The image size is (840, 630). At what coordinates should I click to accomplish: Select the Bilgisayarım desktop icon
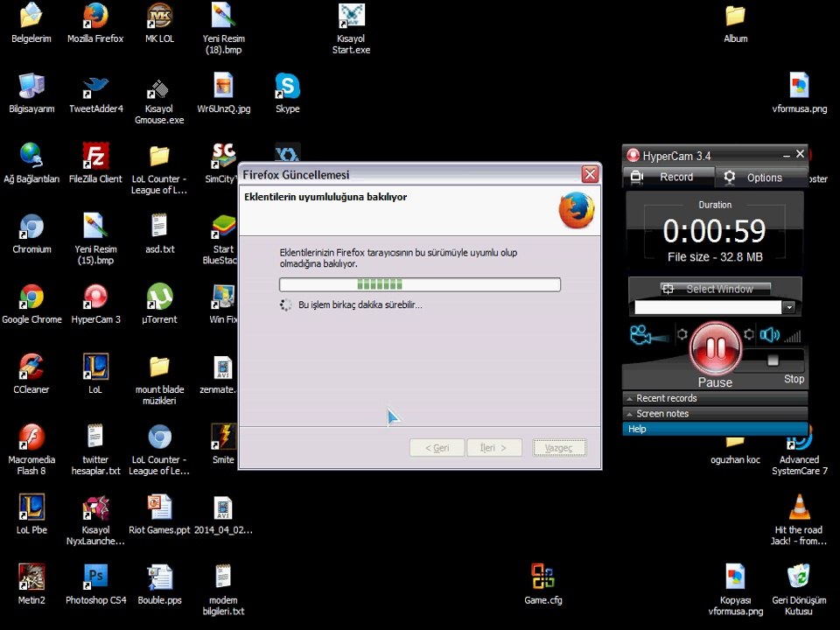(31, 86)
